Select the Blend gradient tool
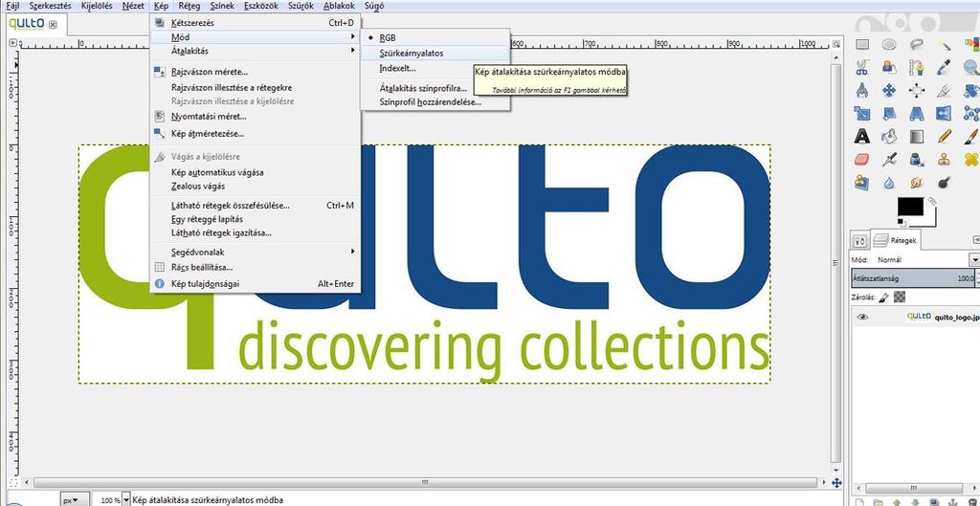 point(917,136)
